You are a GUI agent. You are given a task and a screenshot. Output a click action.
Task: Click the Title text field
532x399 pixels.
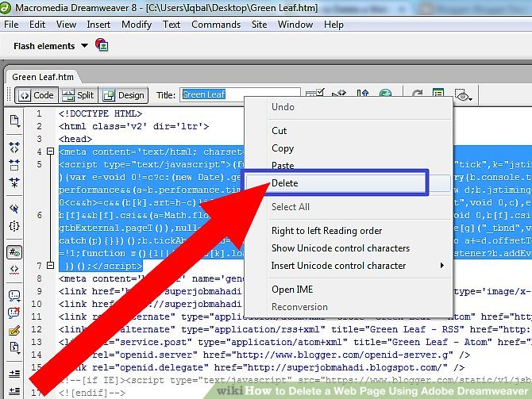[240, 95]
